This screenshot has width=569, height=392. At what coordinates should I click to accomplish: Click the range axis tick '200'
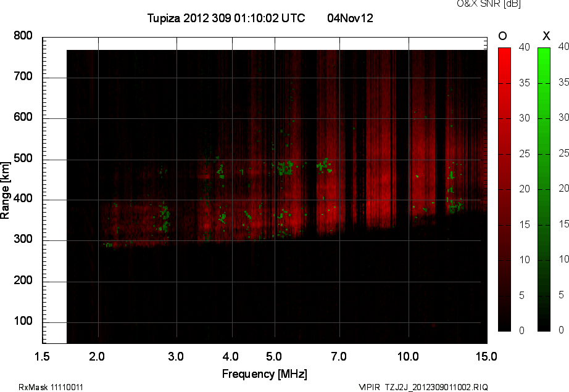click(x=23, y=280)
